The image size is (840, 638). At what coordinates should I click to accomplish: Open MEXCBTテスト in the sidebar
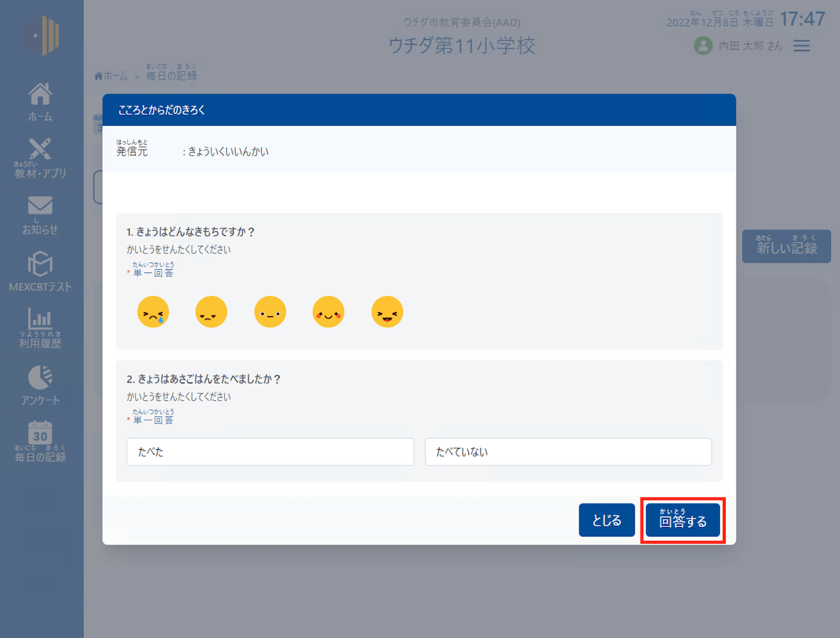40,271
